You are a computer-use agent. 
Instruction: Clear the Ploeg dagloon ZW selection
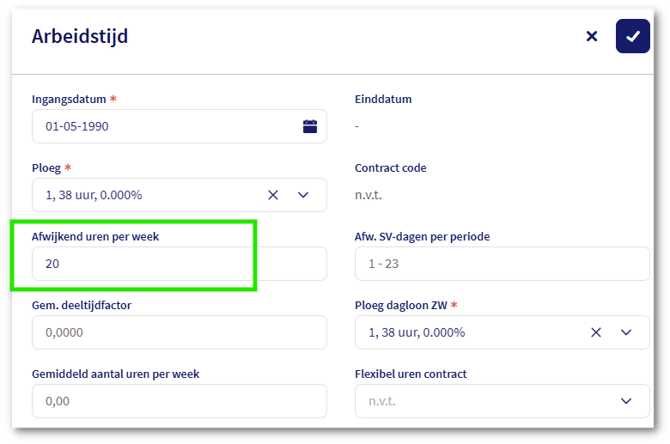tap(596, 332)
